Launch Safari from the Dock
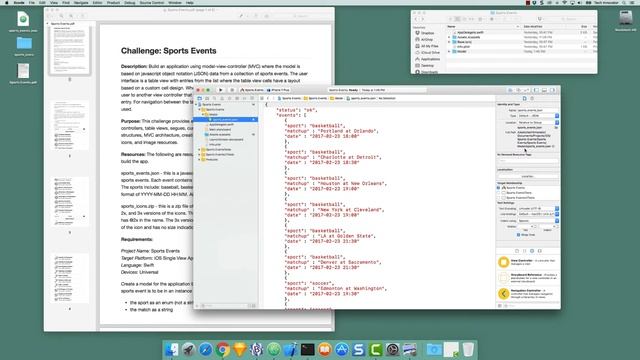Image resolution: width=640 pixels, height=360 pixels. coord(205,349)
